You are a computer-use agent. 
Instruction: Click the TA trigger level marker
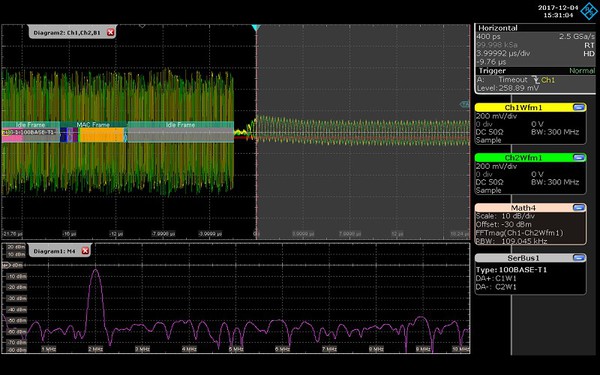pos(465,104)
